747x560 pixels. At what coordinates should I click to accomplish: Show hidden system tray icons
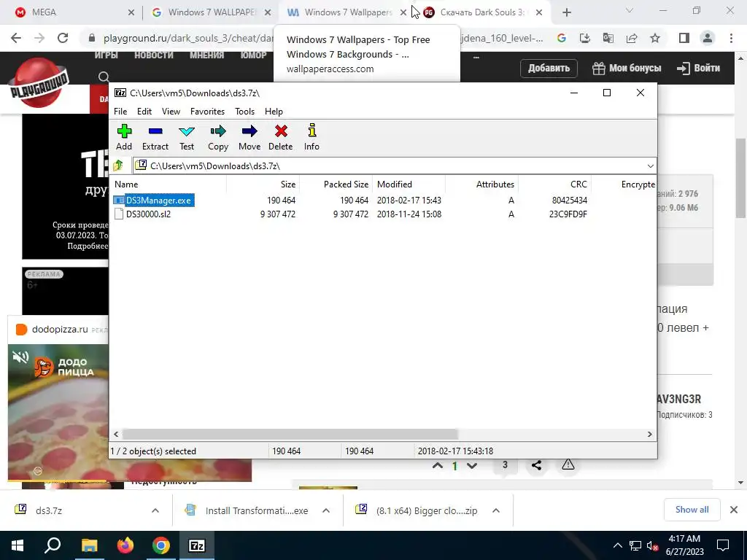click(x=617, y=545)
